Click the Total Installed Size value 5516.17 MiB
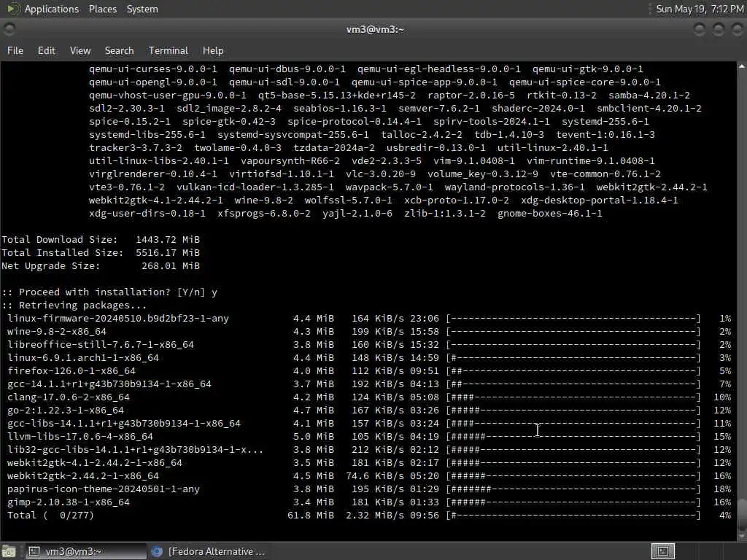This screenshot has height=560, width=747. click(x=168, y=253)
